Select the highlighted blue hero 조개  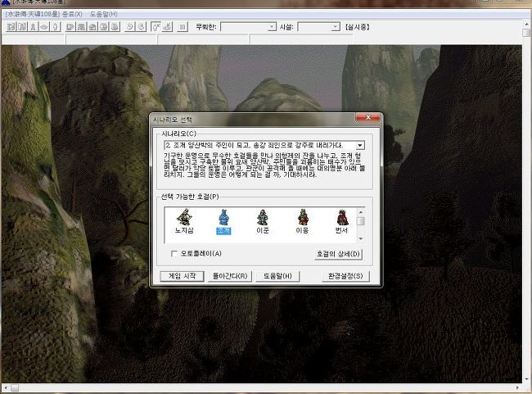point(223,222)
